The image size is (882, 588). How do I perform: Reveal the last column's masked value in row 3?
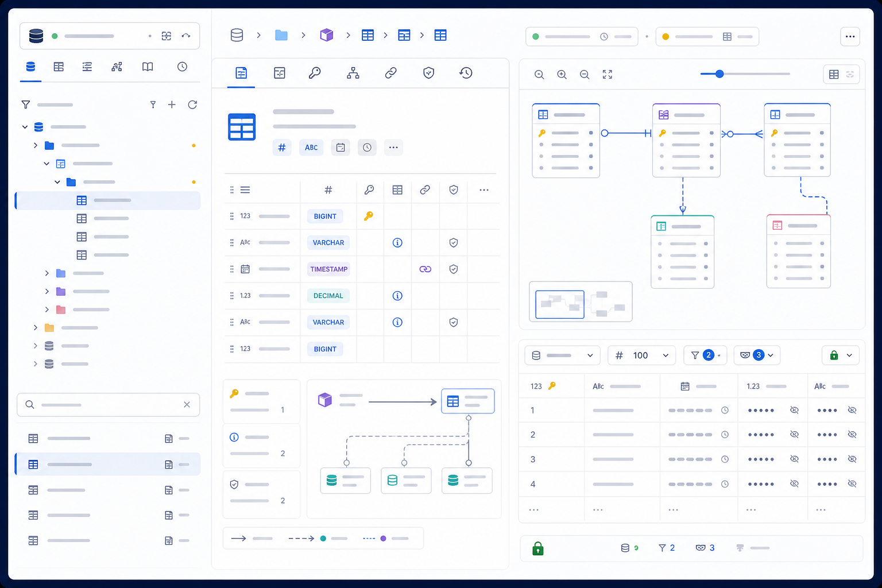point(852,459)
